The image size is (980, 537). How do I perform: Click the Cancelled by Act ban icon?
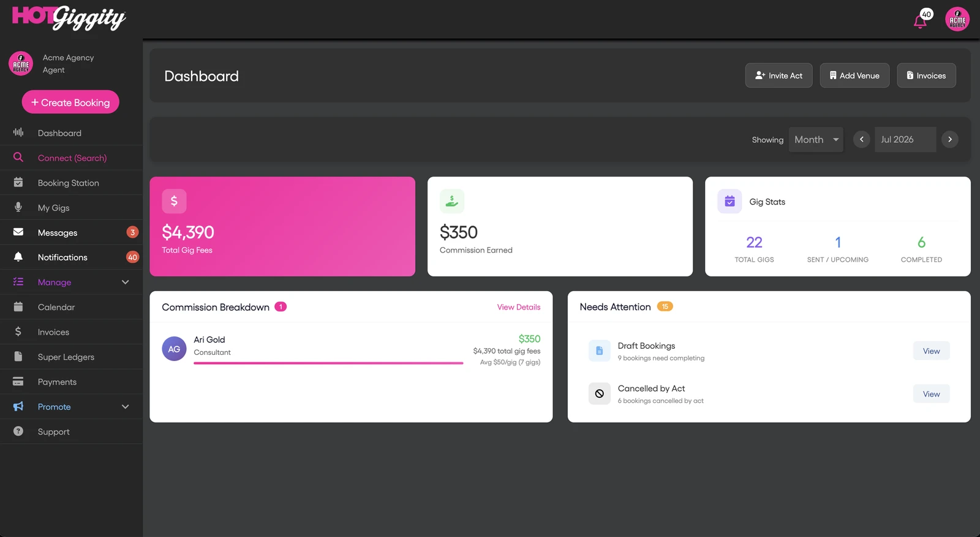click(x=600, y=394)
